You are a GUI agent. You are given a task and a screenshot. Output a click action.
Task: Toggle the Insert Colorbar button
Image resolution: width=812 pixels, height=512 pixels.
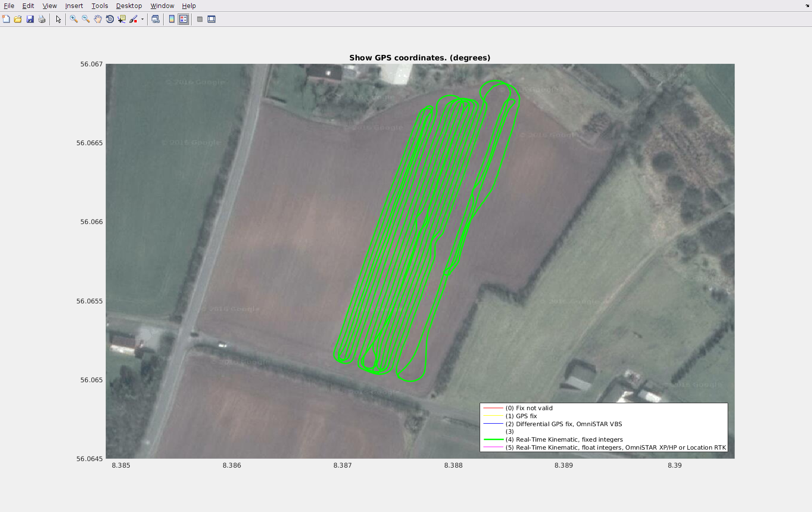[172, 19]
